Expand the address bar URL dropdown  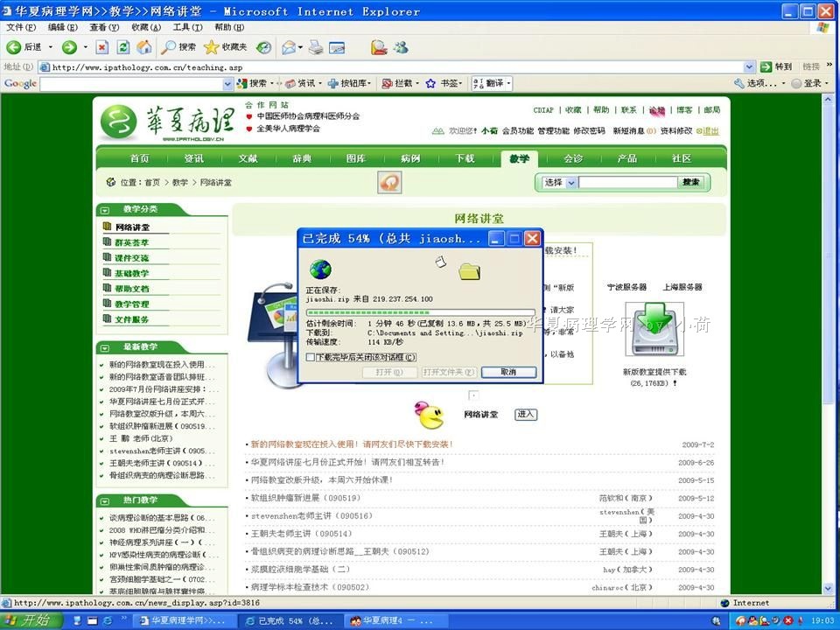point(750,67)
